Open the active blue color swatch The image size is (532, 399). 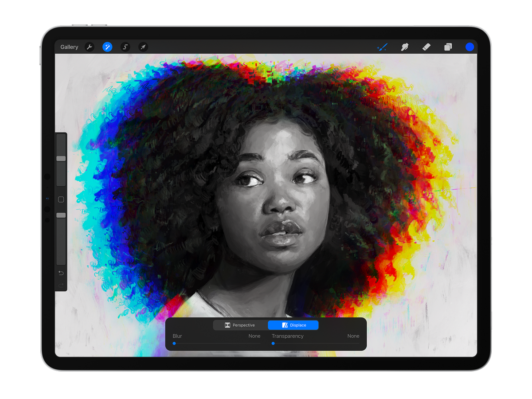(469, 47)
